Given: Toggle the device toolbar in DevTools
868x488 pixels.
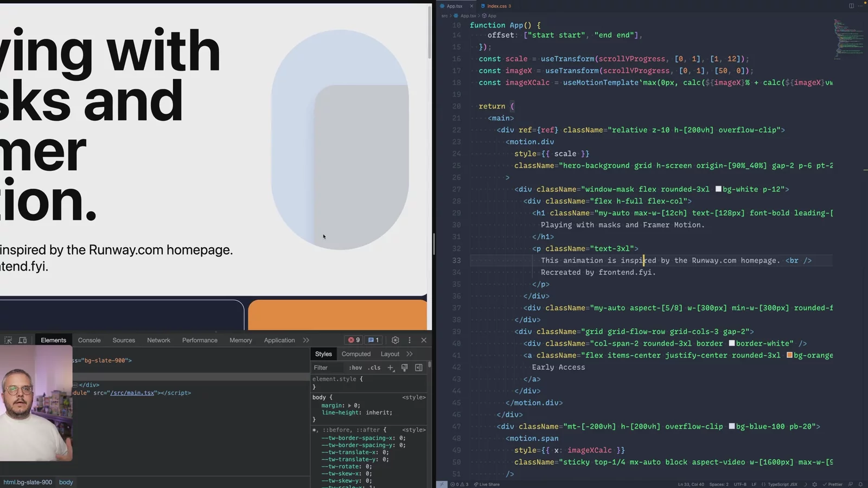Looking at the screenshot, I should 23,340.
